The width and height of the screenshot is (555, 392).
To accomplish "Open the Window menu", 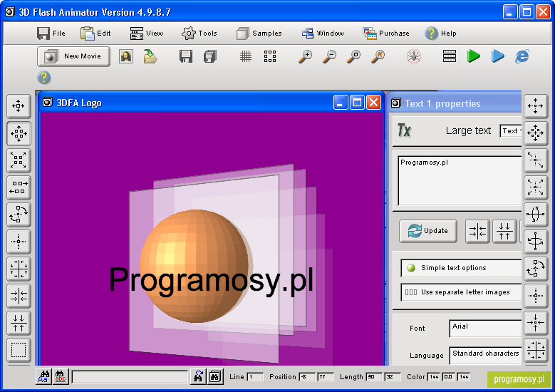I will [x=323, y=33].
